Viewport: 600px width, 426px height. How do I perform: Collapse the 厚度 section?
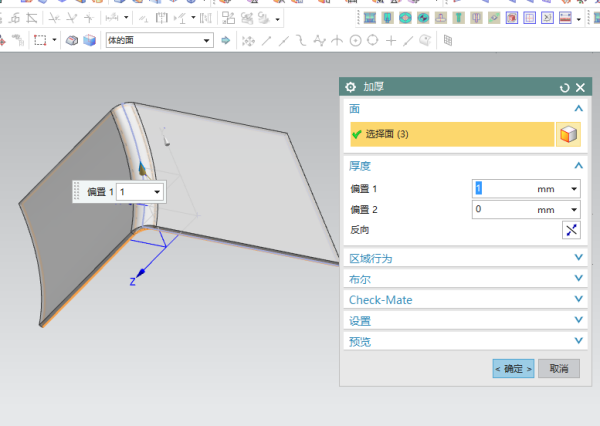point(578,165)
